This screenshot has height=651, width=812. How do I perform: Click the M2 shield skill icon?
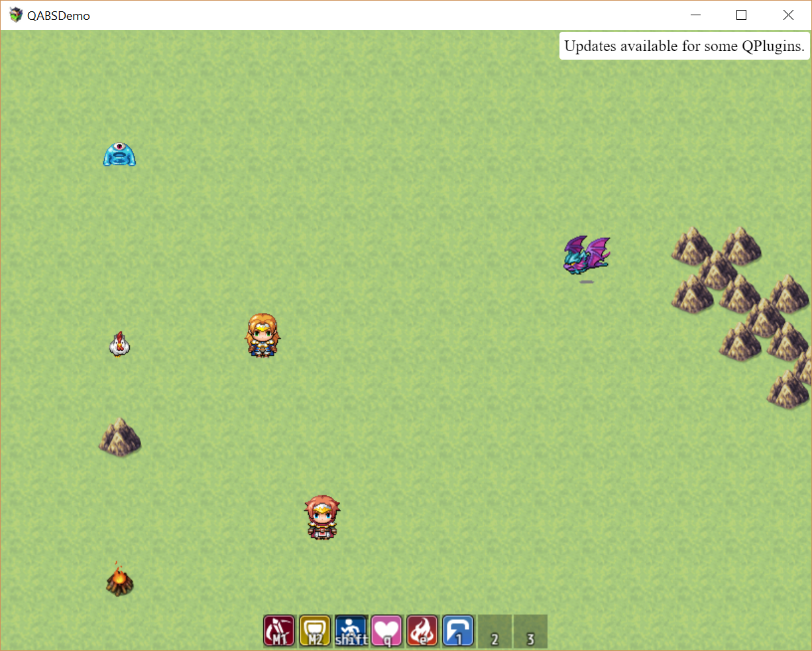click(x=315, y=630)
